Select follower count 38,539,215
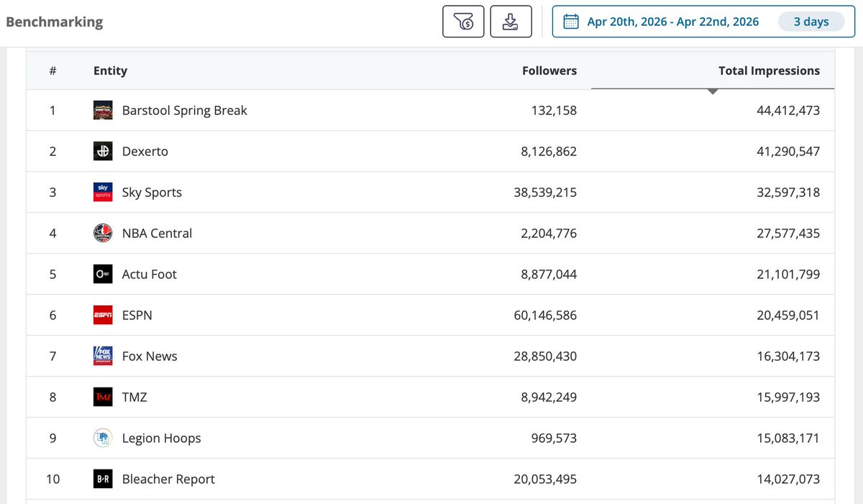 (544, 192)
